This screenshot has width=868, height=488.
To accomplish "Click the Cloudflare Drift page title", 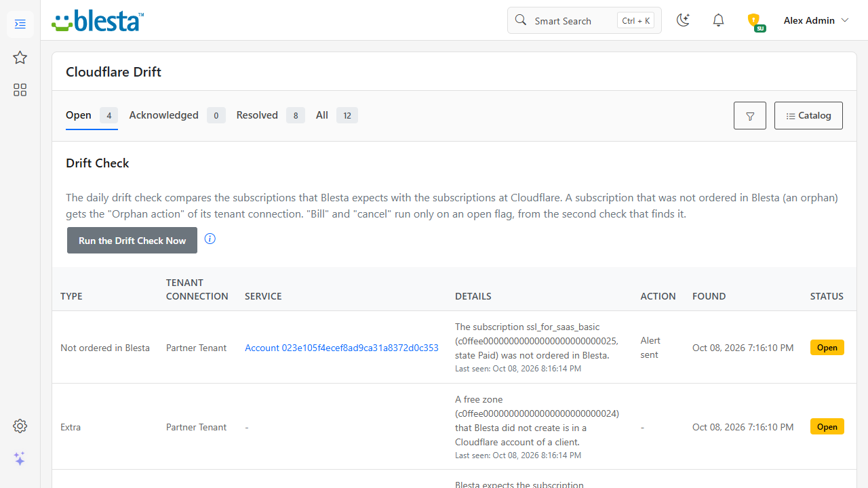I will pos(113,72).
